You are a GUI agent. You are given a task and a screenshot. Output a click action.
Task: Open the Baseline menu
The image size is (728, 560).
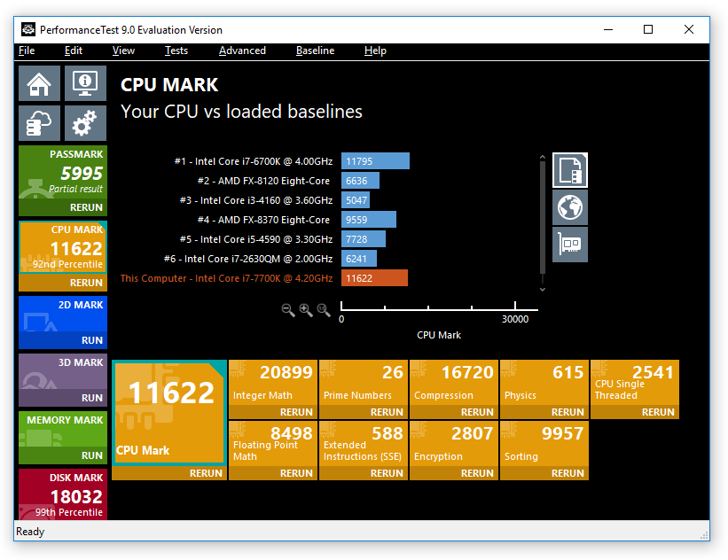click(x=315, y=51)
